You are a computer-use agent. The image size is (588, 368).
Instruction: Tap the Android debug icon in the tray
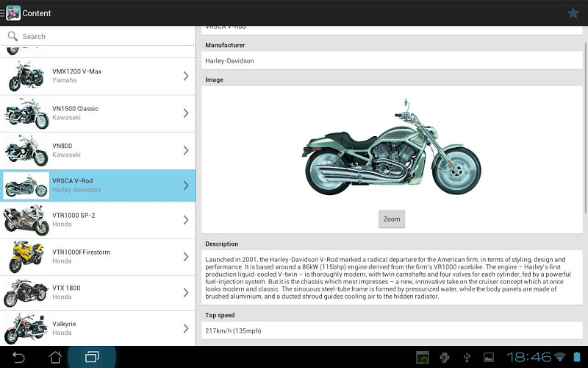(445, 357)
